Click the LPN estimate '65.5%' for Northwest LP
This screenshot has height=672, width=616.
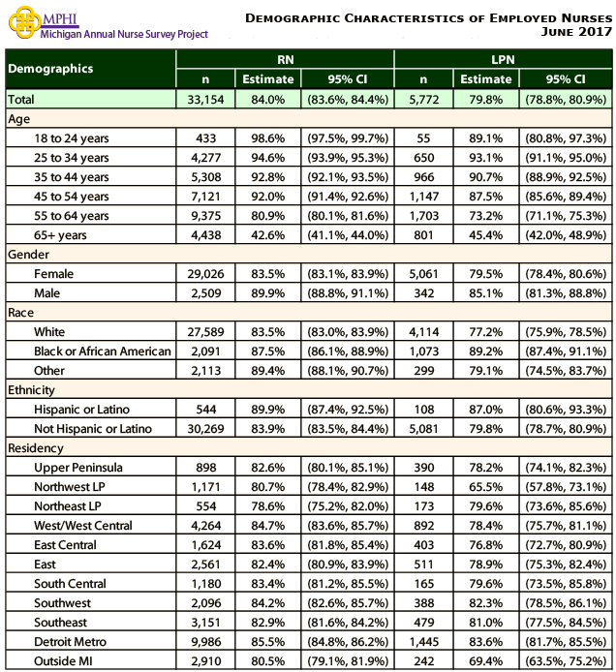point(485,487)
